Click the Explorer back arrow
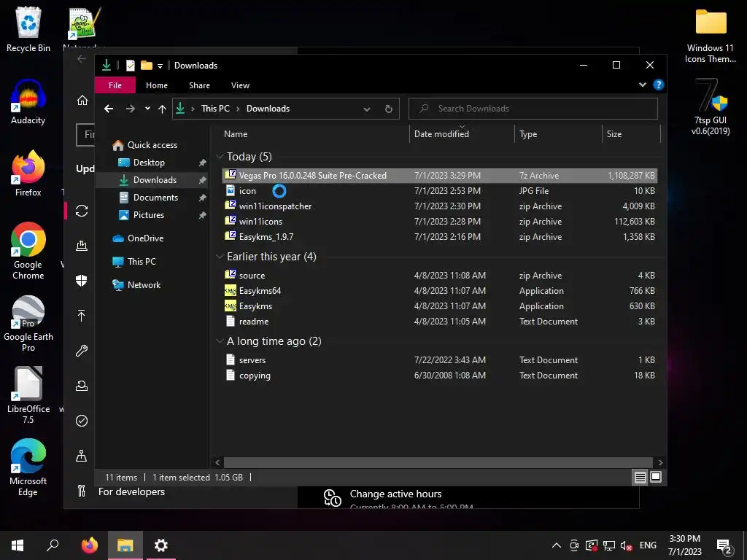The width and height of the screenshot is (747, 560). click(109, 109)
